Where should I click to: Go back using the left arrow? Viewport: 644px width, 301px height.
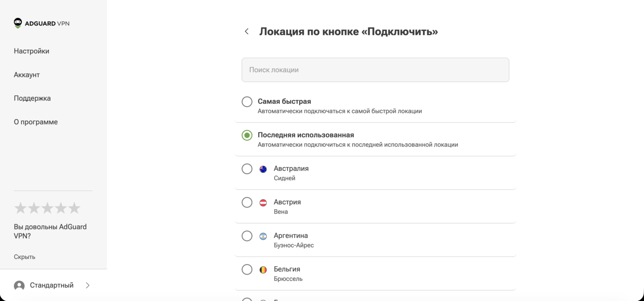pos(247,31)
